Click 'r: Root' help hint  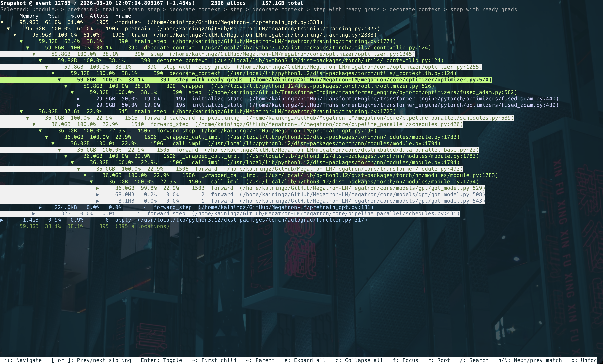[x=439, y=360]
